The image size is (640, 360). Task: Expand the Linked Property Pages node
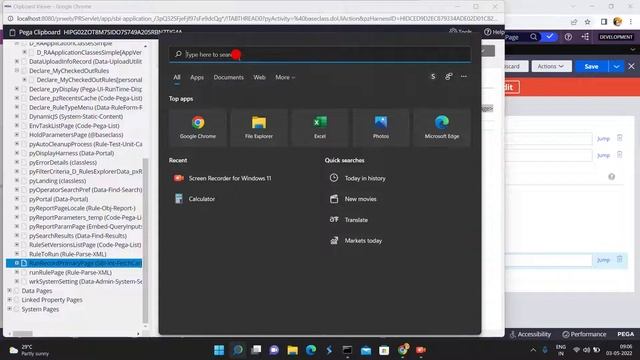pos(9,300)
